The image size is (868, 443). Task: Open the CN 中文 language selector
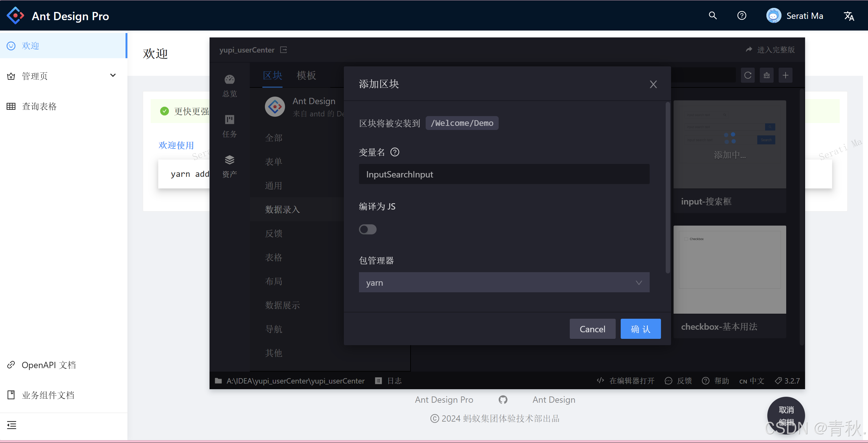tap(751, 381)
